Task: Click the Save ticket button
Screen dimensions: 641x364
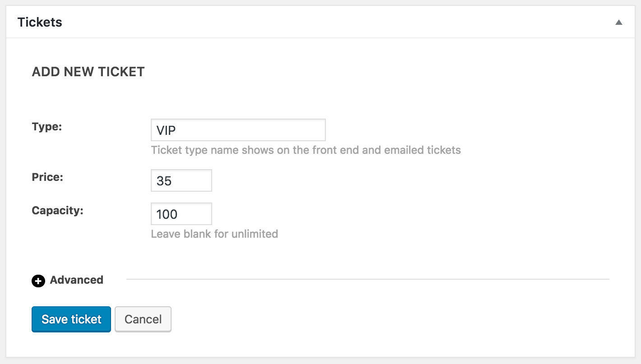Action: [71, 319]
